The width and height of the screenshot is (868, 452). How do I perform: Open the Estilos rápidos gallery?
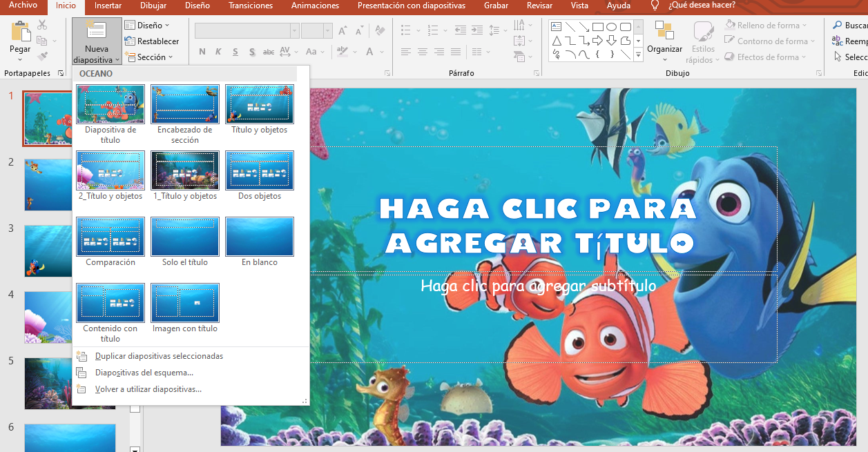point(702,41)
